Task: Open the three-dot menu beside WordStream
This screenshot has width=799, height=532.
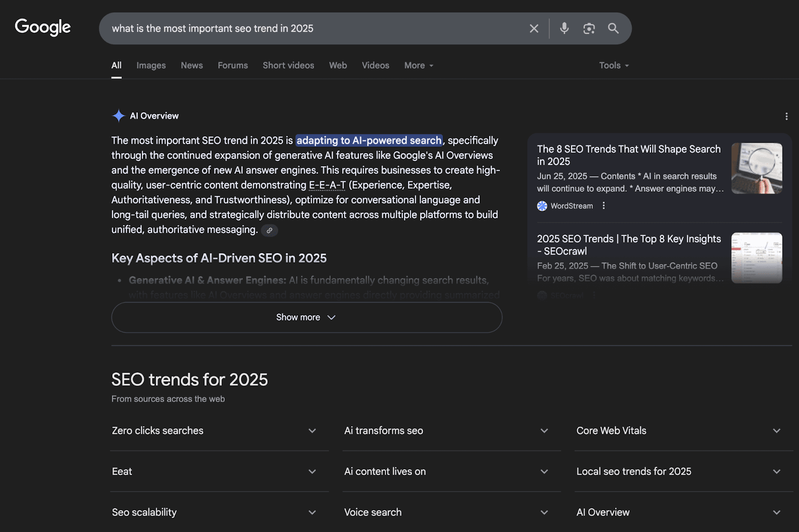Action: (604, 205)
